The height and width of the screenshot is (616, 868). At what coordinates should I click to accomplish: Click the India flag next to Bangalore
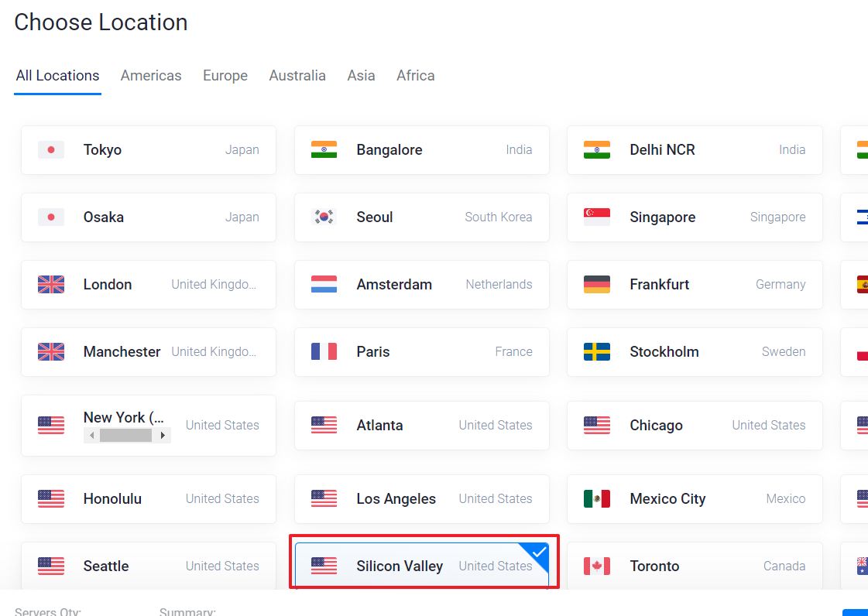[x=324, y=150]
